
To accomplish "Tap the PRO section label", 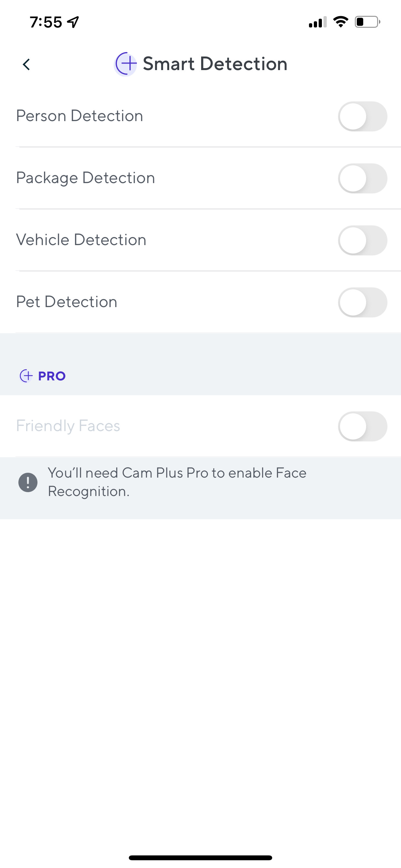I will click(x=52, y=376).
